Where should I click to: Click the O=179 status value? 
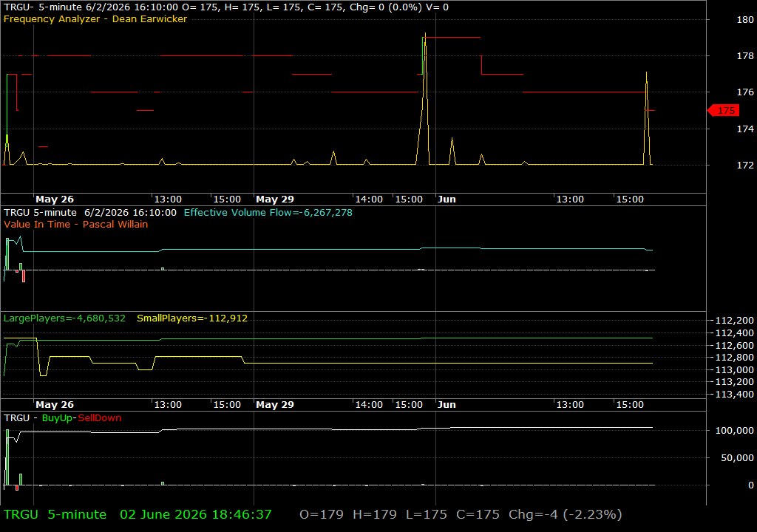click(x=322, y=514)
